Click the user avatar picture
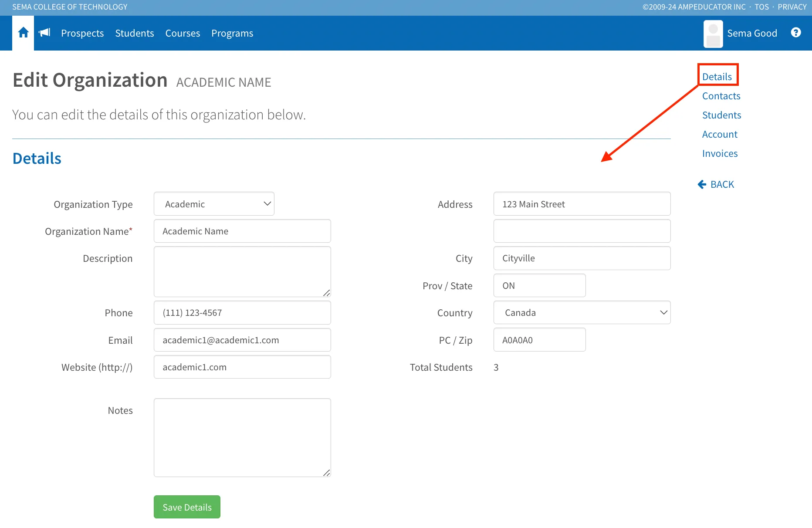 [713, 34]
